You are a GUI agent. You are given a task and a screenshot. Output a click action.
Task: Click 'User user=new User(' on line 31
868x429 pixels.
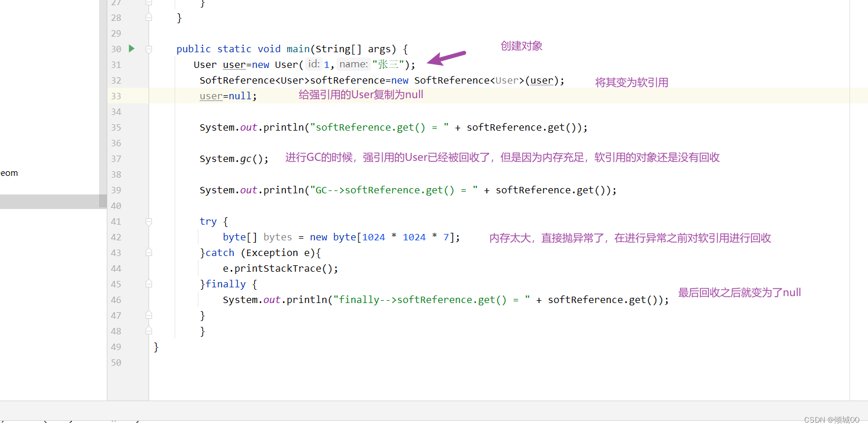click(x=249, y=65)
